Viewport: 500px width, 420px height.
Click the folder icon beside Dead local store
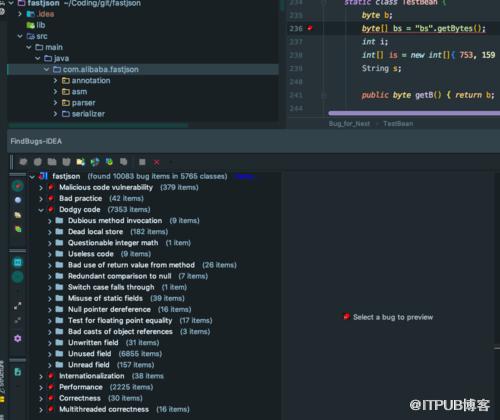point(60,231)
